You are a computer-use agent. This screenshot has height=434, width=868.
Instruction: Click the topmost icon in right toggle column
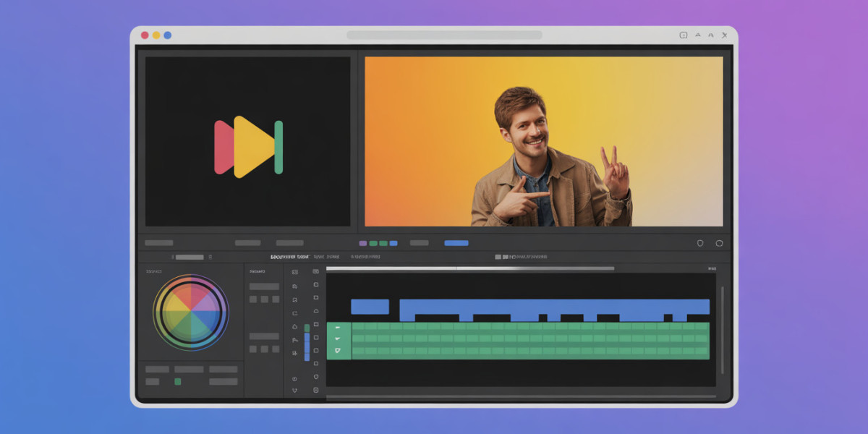point(315,272)
